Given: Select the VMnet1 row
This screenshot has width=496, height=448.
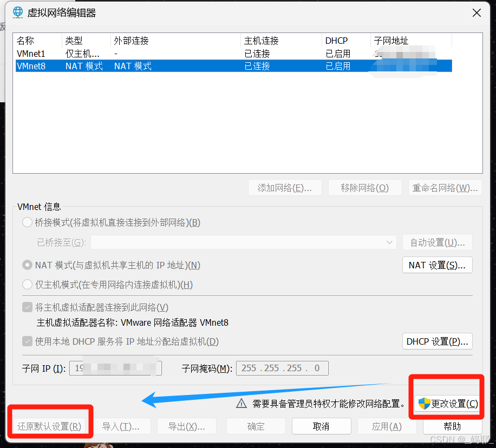Looking at the screenshot, I should (234, 54).
